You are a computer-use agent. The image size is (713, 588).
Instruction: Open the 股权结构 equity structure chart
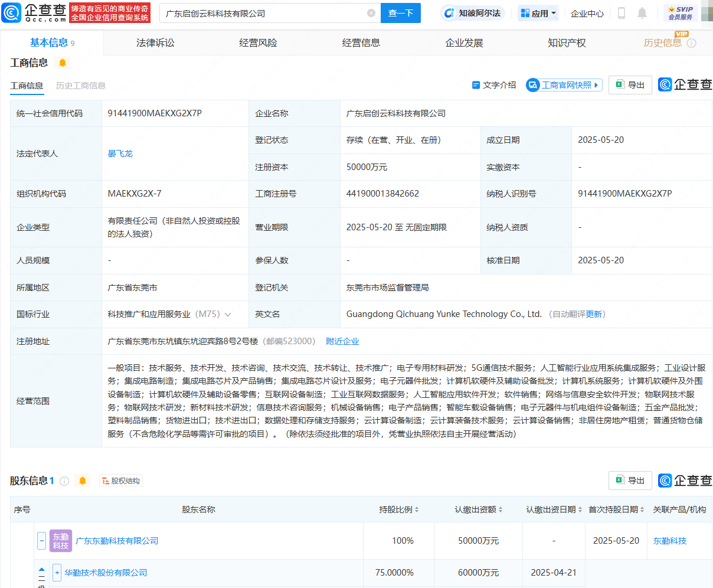121,481
